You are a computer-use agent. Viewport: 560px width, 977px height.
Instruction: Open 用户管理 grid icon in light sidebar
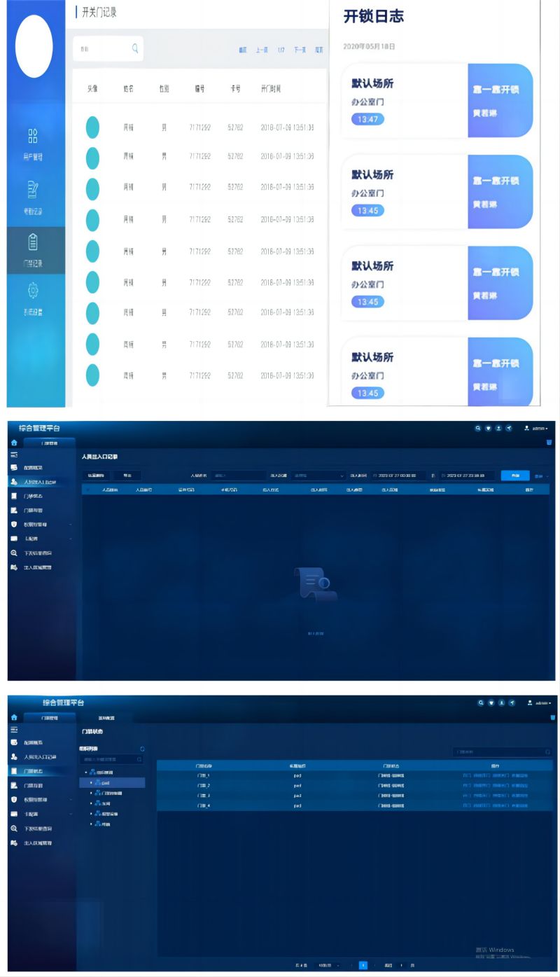33,136
